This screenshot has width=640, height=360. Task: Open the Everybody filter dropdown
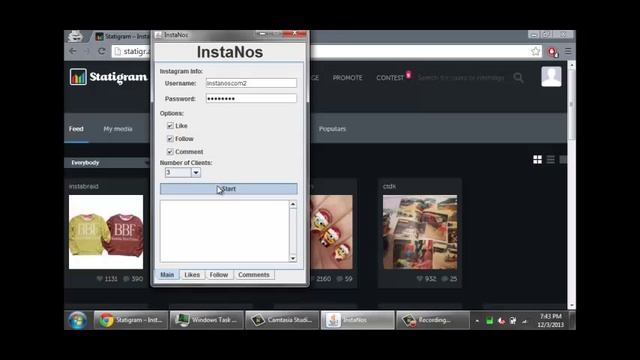(107, 162)
